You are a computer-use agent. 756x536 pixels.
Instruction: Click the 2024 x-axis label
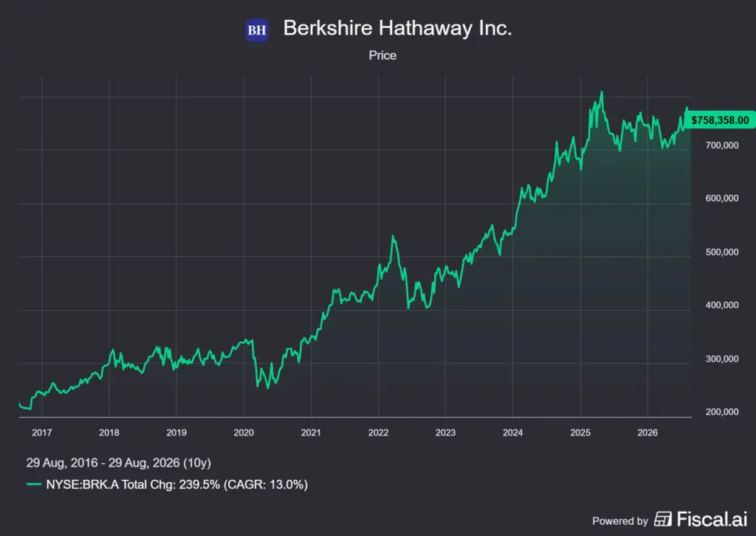(x=513, y=433)
